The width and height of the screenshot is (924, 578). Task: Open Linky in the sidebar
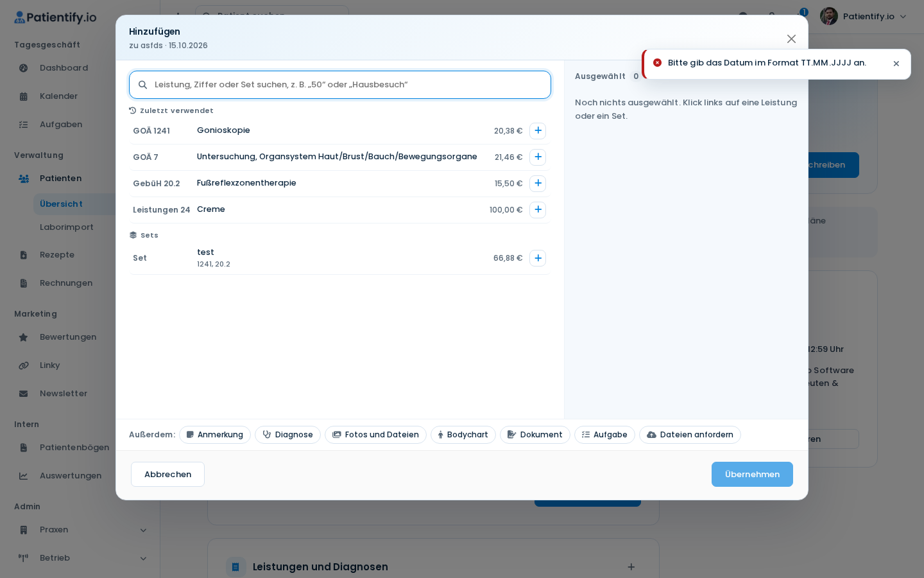pyautogui.click(x=49, y=365)
